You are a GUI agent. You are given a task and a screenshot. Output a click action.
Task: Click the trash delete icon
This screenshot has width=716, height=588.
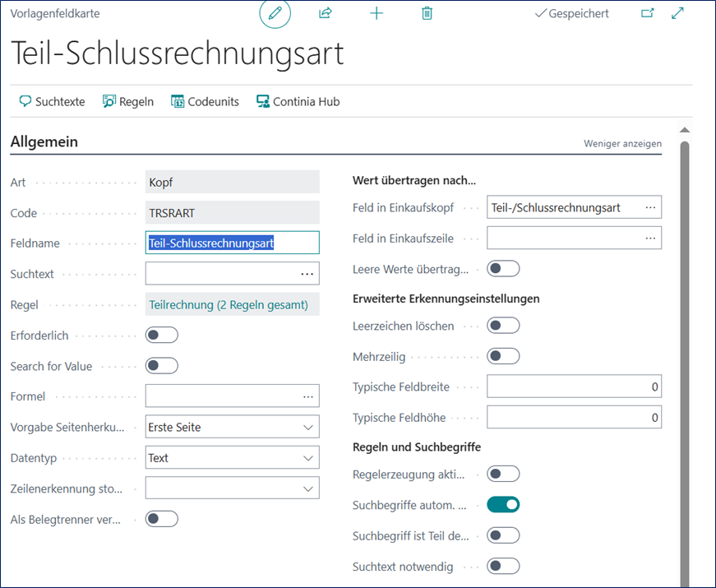pyautogui.click(x=427, y=13)
